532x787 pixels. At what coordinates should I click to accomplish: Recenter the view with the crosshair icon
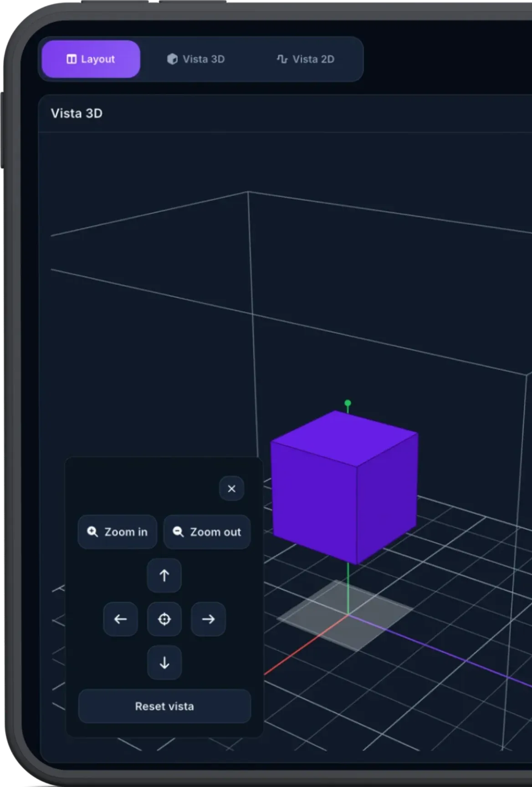pyautogui.click(x=164, y=619)
